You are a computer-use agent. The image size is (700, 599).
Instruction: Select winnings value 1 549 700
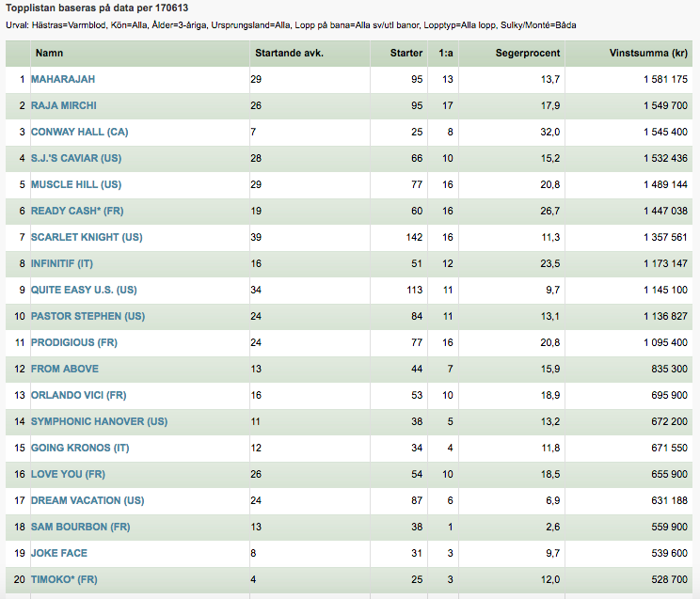[665, 105]
